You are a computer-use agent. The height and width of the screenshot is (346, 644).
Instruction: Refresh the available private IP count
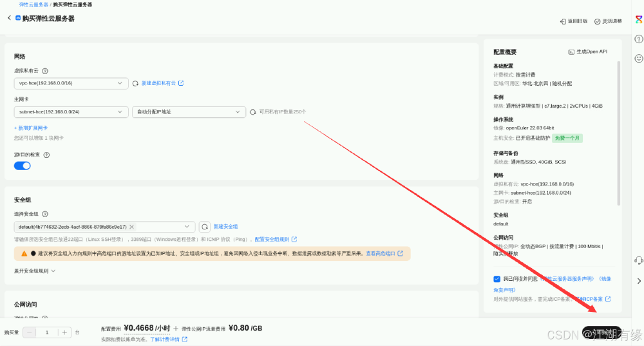[x=253, y=111]
